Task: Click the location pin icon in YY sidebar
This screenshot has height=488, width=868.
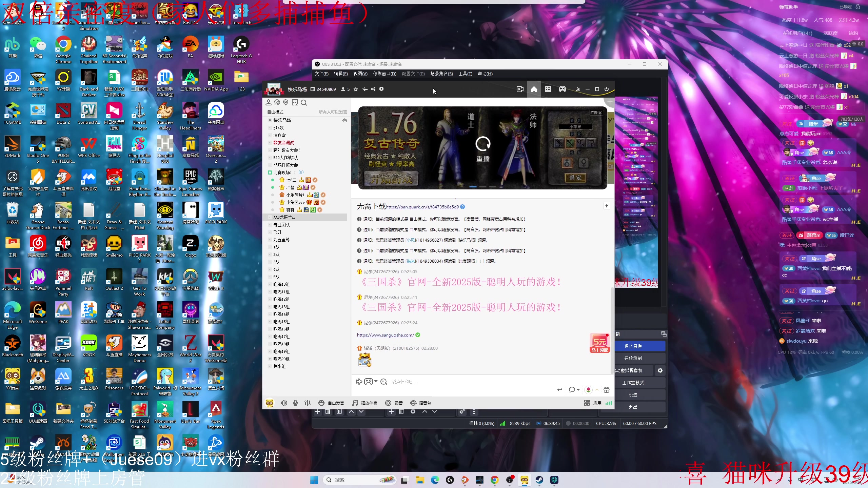Action: pos(286,102)
